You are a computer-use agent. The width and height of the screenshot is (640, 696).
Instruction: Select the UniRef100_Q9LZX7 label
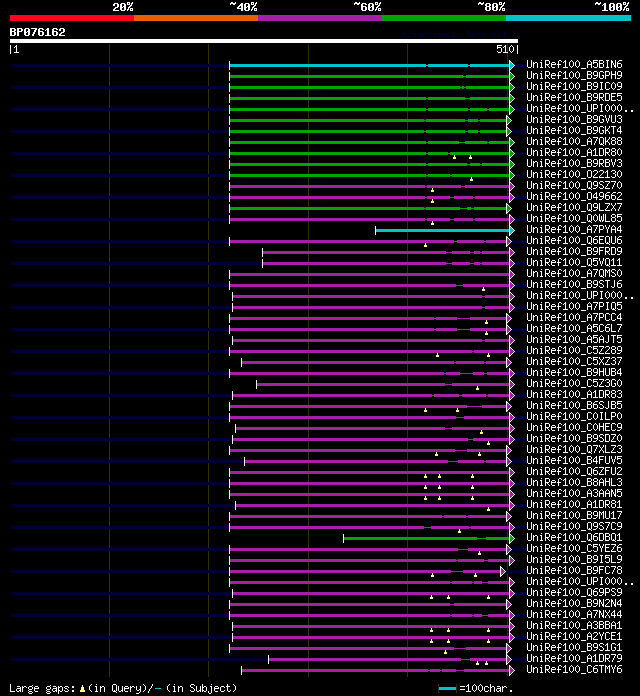point(574,207)
